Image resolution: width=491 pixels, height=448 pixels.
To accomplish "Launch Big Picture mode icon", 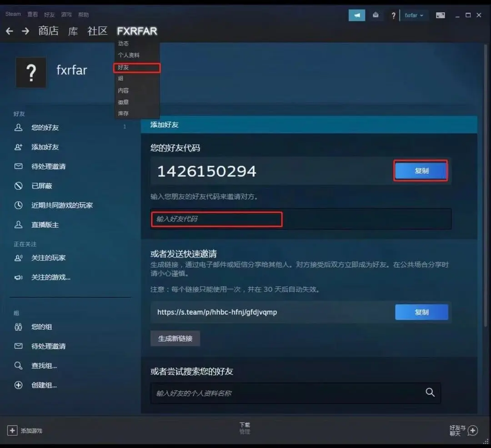I will pyautogui.click(x=440, y=15).
